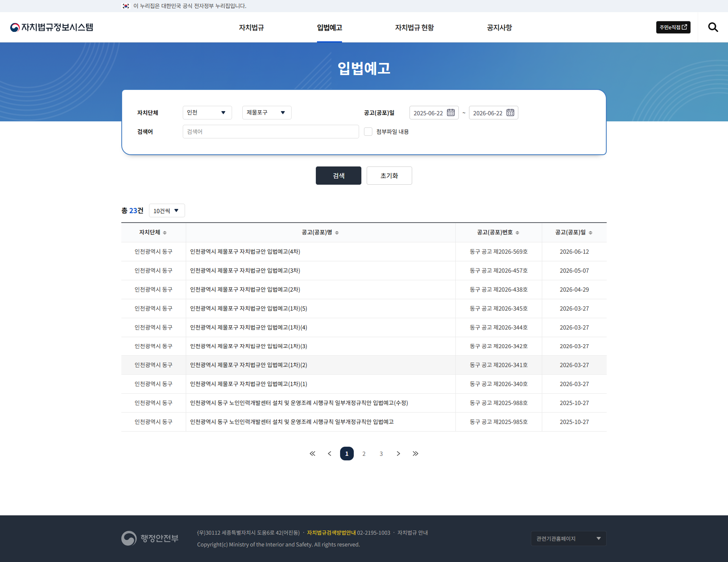Open 입법예고(1차)(4) notice
This screenshot has width=728, height=562.
pos(249,327)
